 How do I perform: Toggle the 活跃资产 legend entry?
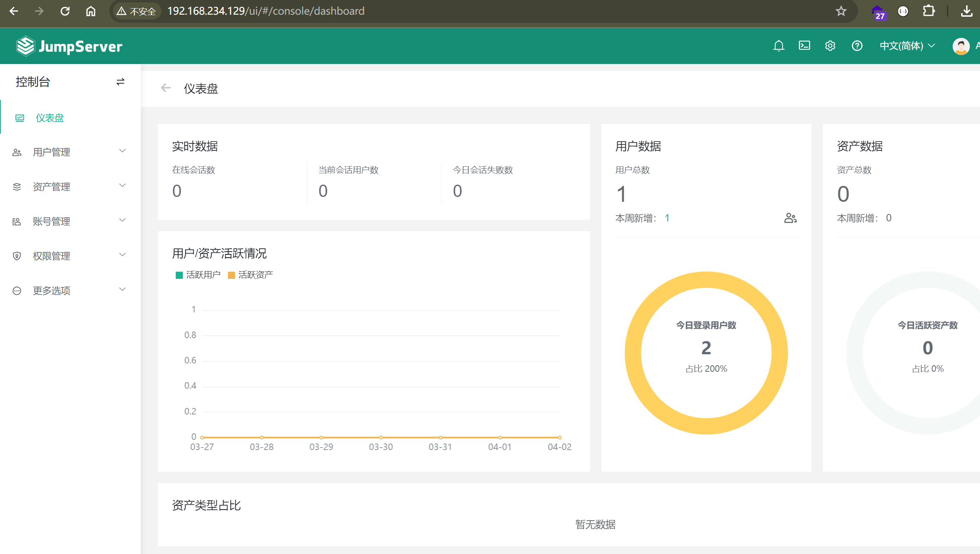click(250, 275)
